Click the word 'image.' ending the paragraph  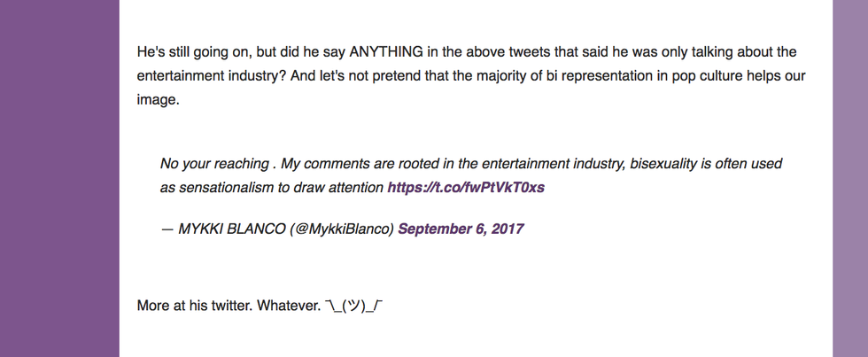(158, 99)
